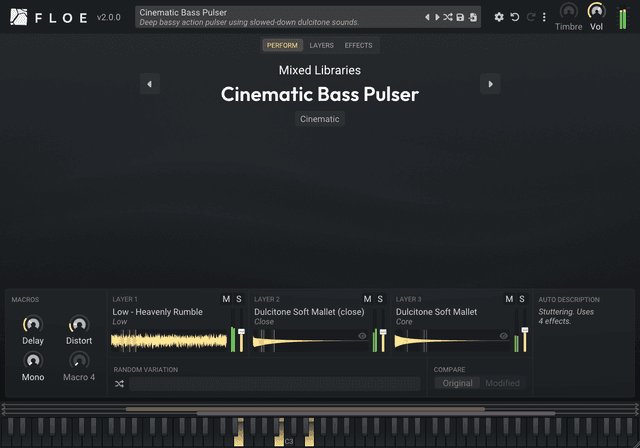Toggle the eye icon on Layer 3 waveform
This screenshot has width=640, height=448.
pos(504,336)
